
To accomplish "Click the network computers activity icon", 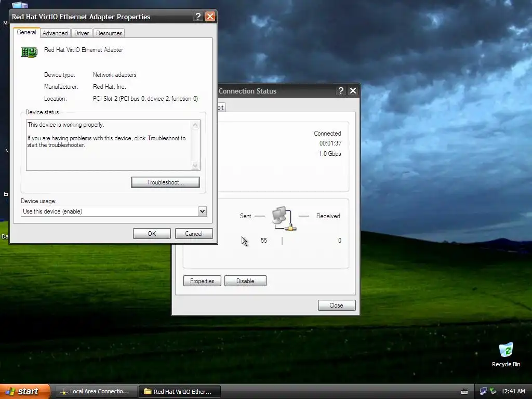I will (x=284, y=219).
